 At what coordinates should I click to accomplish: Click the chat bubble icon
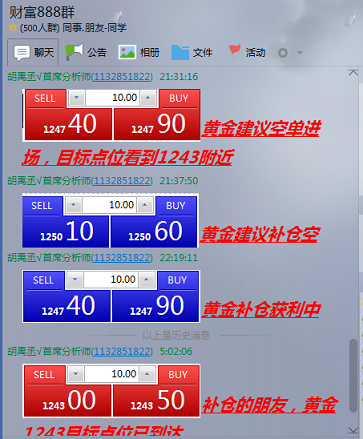click(22, 53)
